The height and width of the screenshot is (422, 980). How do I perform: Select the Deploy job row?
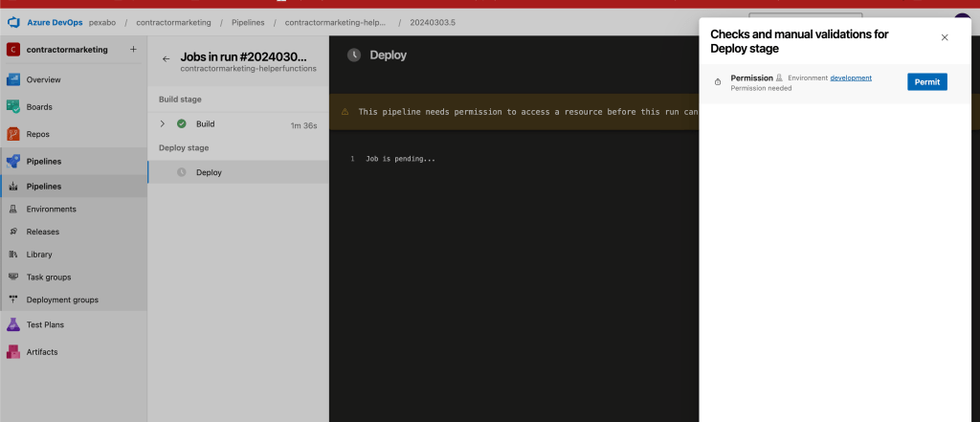[x=238, y=172]
